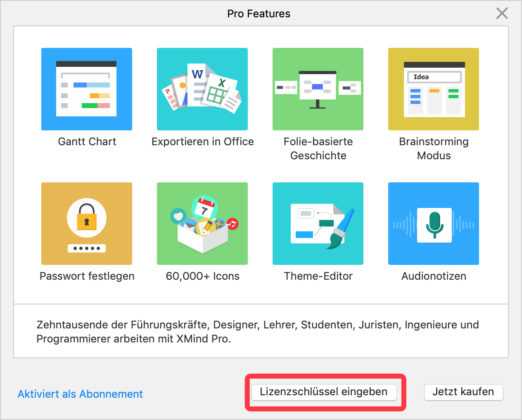Click the Zehntausende der Führungskräfte description text
Image resolution: width=522 pixels, height=420 pixels.
tap(258, 332)
